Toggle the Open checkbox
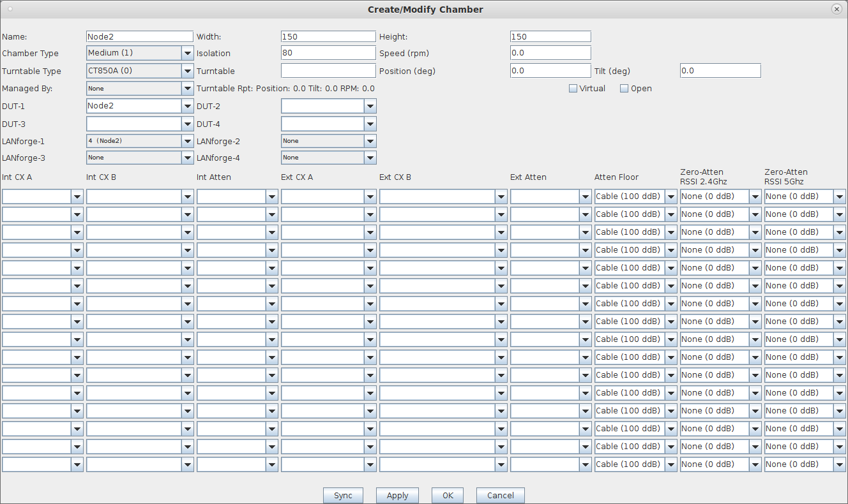 coord(625,89)
